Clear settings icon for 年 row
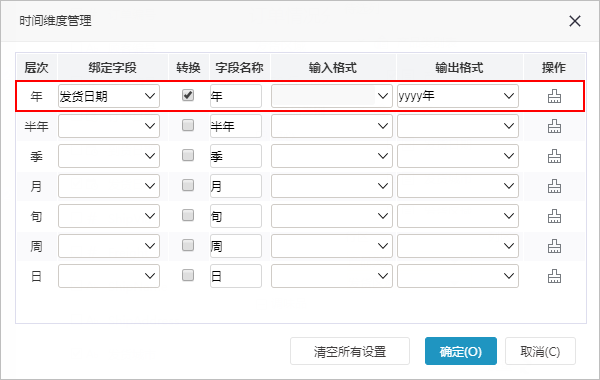The width and height of the screenshot is (600, 380). pyautogui.click(x=554, y=96)
